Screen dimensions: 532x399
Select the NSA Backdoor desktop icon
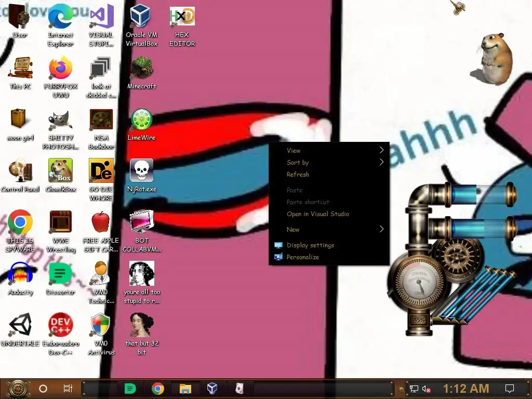click(x=101, y=129)
